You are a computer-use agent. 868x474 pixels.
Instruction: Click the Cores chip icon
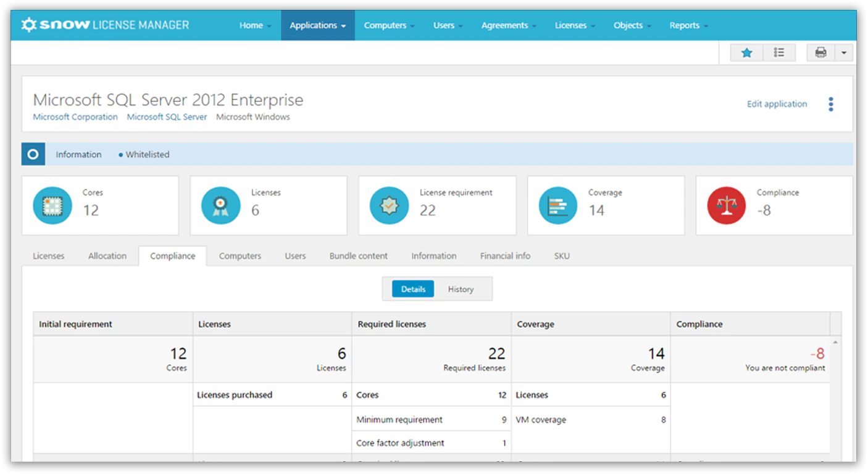52,206
